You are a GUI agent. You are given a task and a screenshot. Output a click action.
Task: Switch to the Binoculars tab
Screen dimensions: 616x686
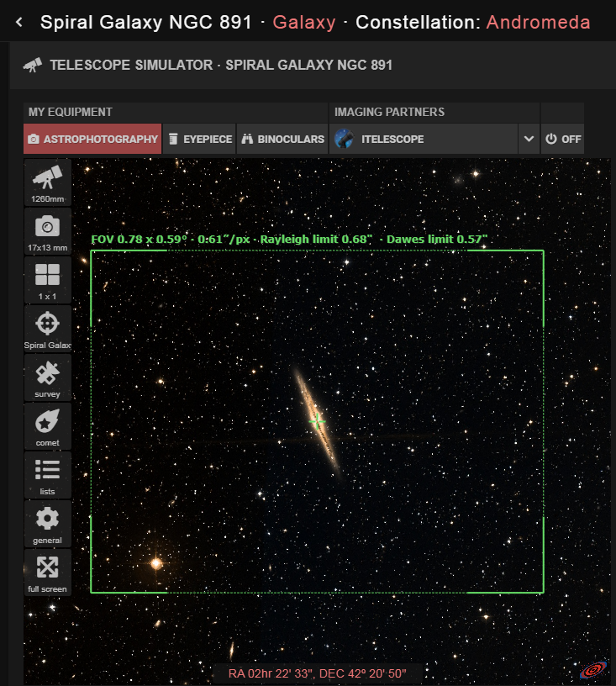pyautogui.click(x=282, y=139)
